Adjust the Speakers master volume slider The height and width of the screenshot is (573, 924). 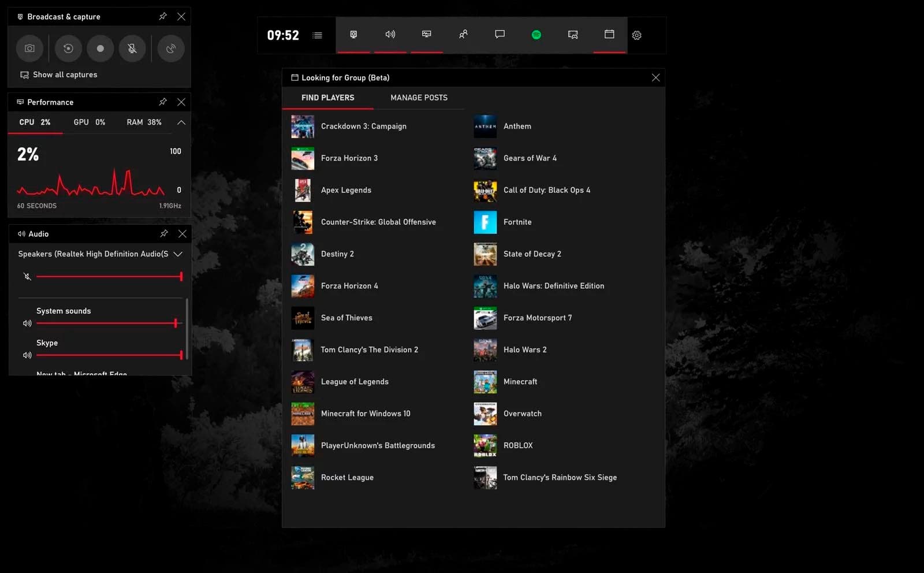[x=109, y=277]
